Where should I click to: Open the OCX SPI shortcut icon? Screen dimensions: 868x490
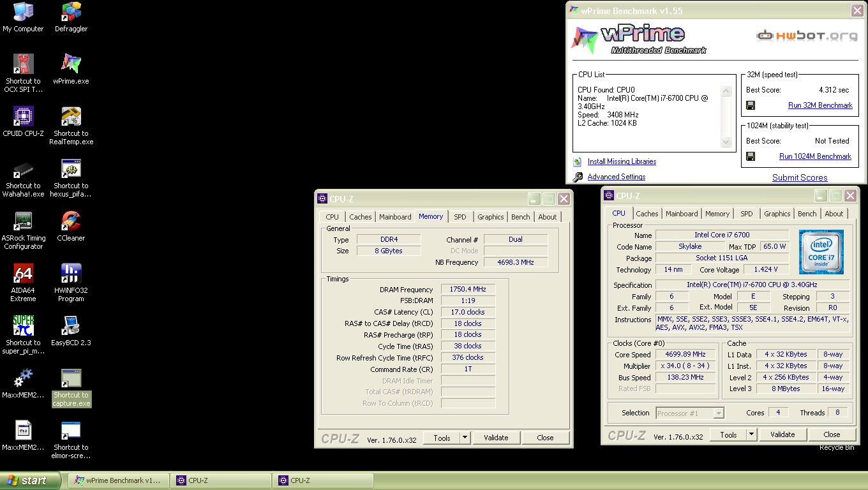pyautogui.click(x=23, y=64)
